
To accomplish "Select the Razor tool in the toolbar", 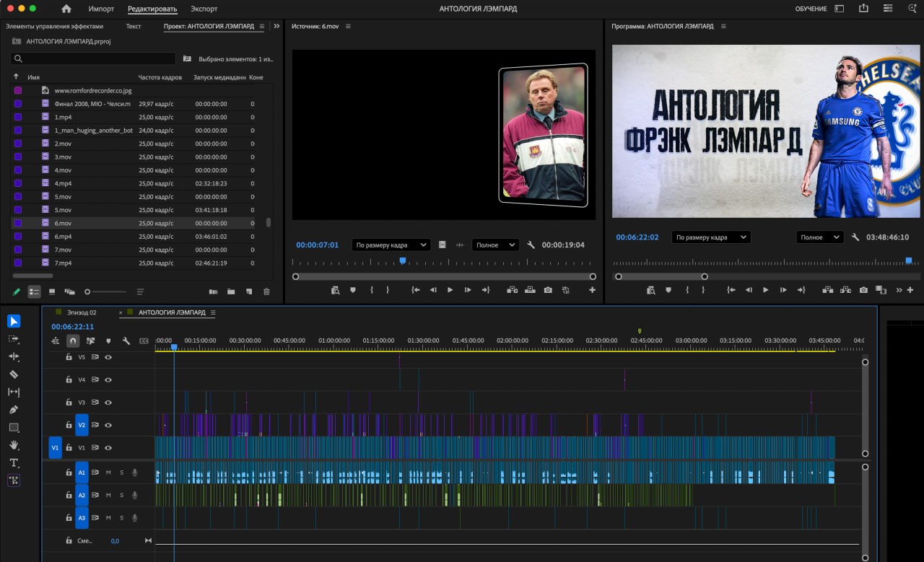I will click(x=14, y=374).
